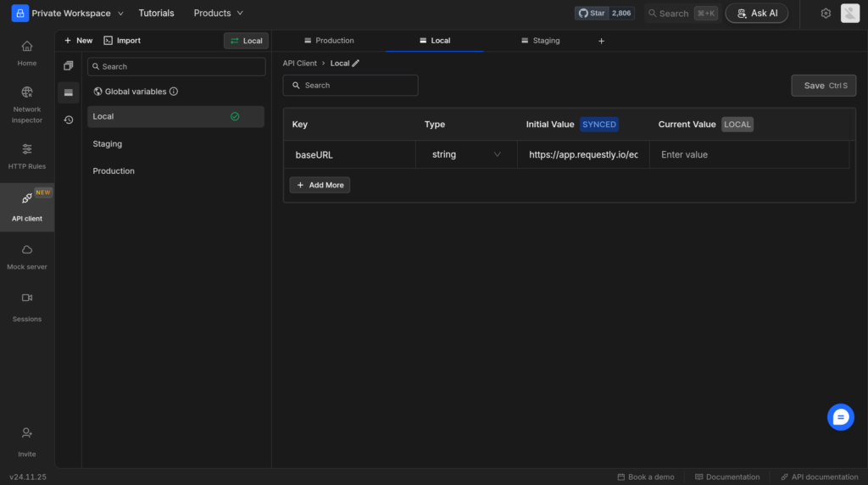Open the Mock server section

(x=26, y=257)
